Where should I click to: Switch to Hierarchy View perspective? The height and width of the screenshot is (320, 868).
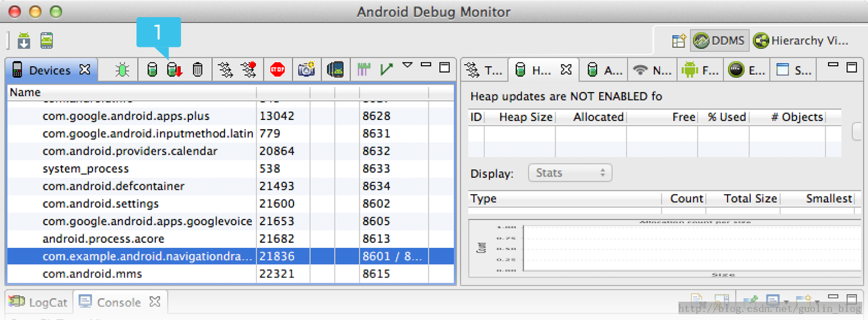pos(801,41)
